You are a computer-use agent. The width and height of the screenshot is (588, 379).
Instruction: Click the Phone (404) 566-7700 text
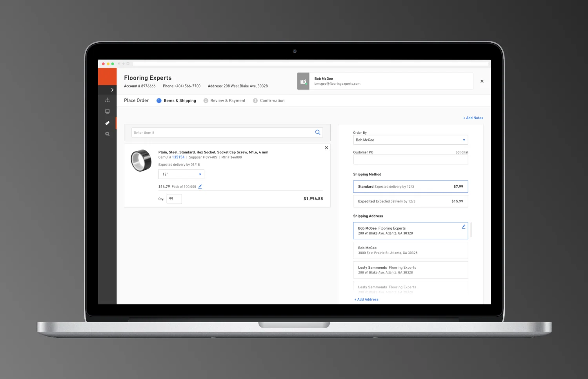[x=182, y=86]
